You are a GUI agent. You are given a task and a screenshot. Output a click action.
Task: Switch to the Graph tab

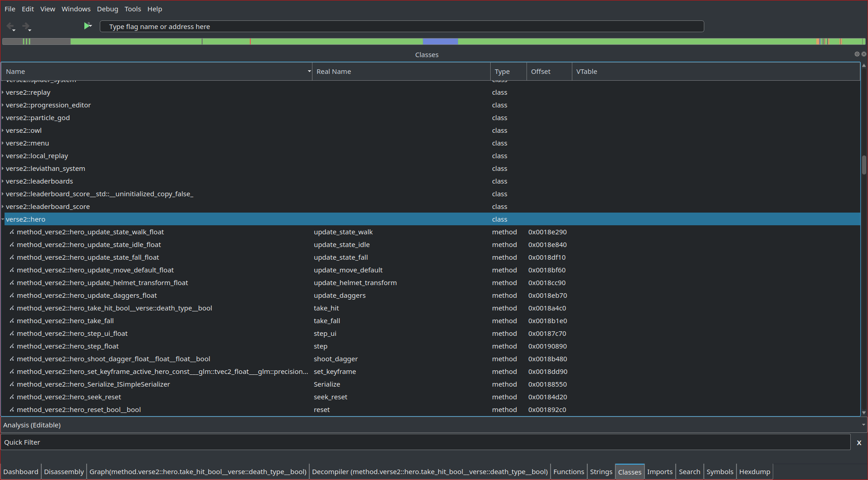pos(198,472)
